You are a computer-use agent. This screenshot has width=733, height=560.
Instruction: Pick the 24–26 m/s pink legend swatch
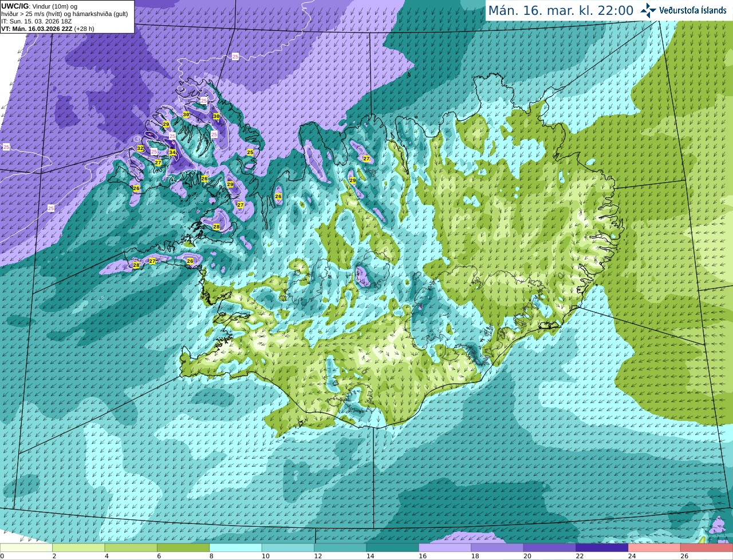(x=654, y=547)
